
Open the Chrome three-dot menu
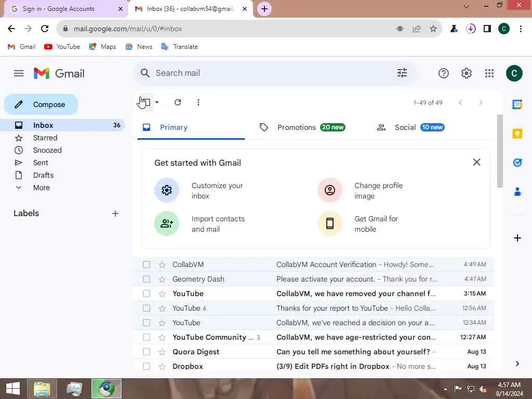(521, 29)
